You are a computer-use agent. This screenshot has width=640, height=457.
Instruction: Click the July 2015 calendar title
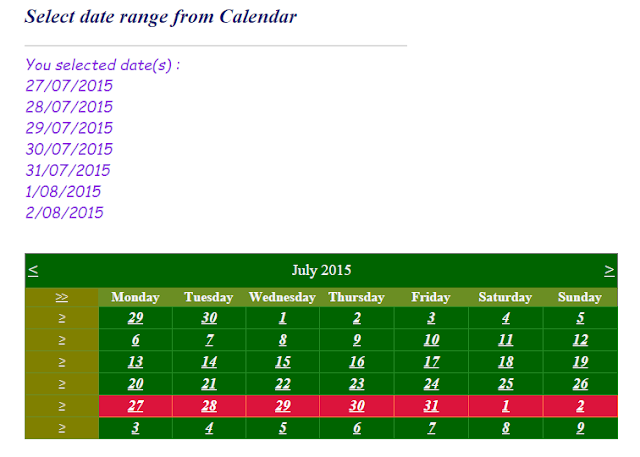tap(321, 271)
